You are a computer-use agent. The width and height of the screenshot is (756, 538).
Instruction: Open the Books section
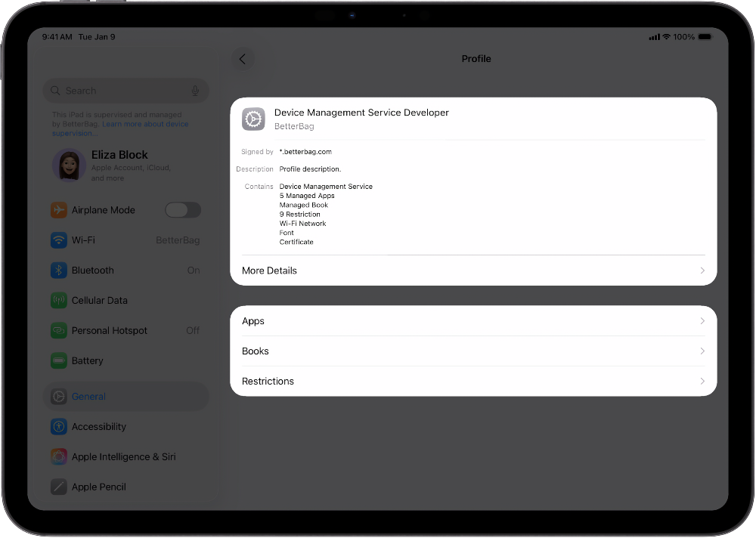(473, 351)
